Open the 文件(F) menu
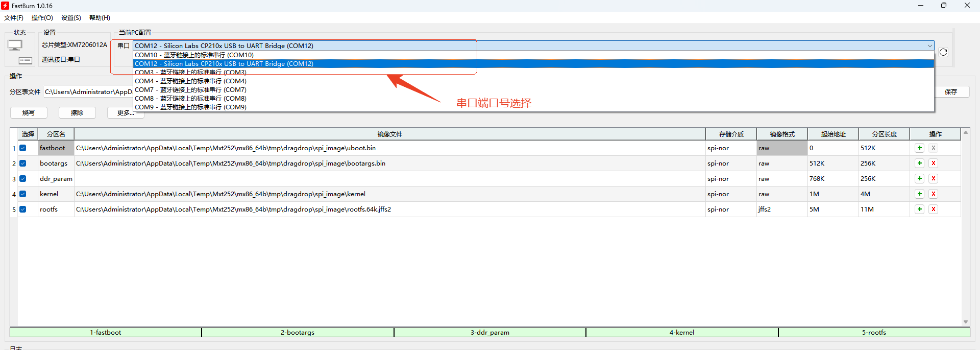 14,18
